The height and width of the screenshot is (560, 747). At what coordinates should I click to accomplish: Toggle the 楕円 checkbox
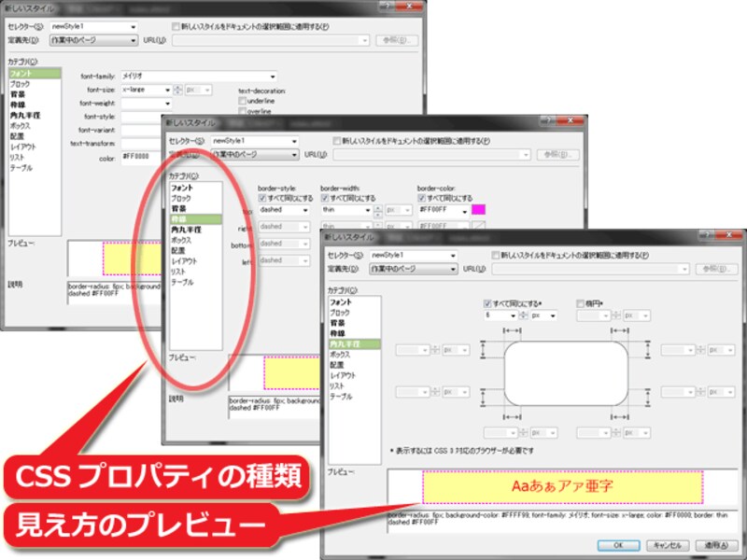pyautogui.click(x=581, y=303)
